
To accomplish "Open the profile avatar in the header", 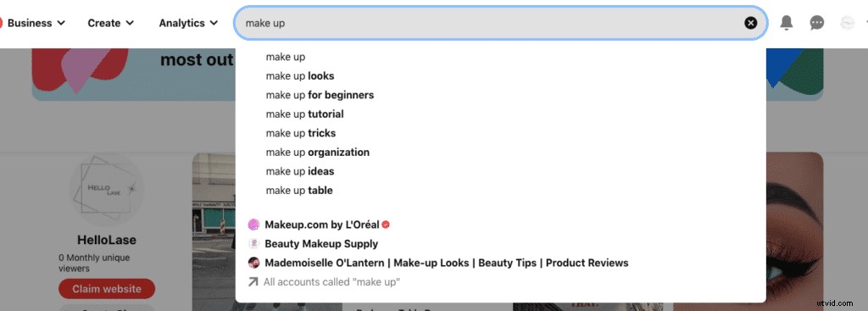I will coord(847,23).
